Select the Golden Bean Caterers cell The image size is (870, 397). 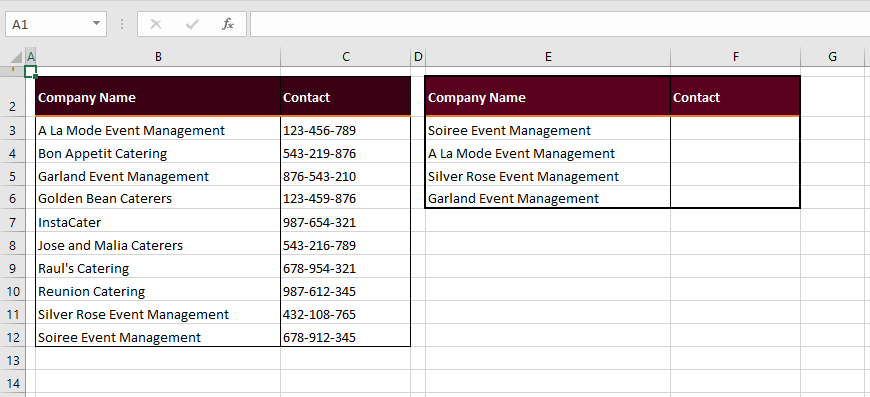[x=158, y=198]
